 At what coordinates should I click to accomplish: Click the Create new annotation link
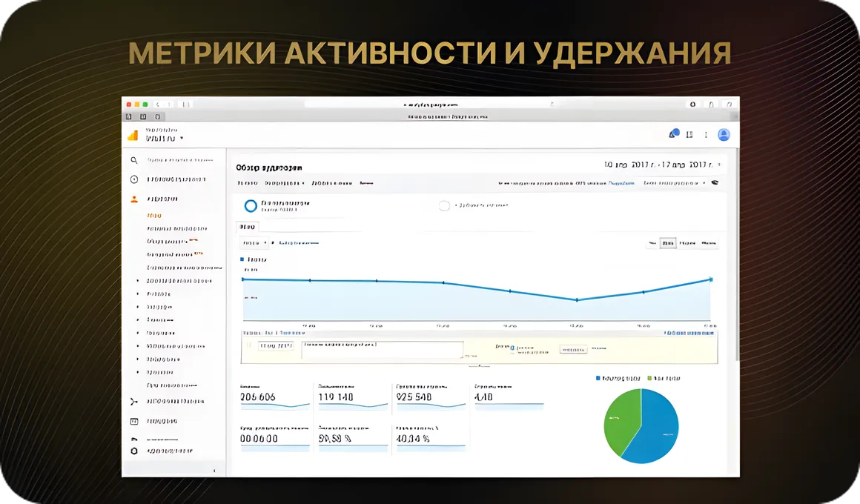point(689,333)
